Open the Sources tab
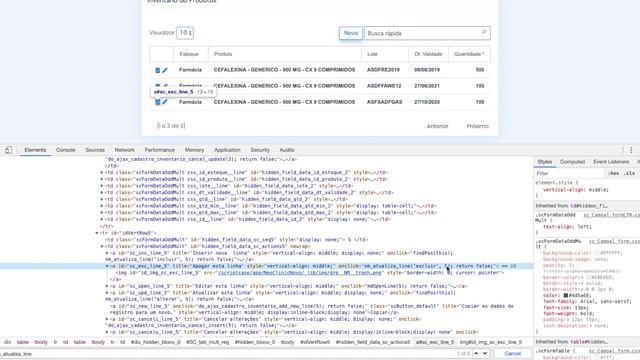Screen dimensions: 640x360 95,150
